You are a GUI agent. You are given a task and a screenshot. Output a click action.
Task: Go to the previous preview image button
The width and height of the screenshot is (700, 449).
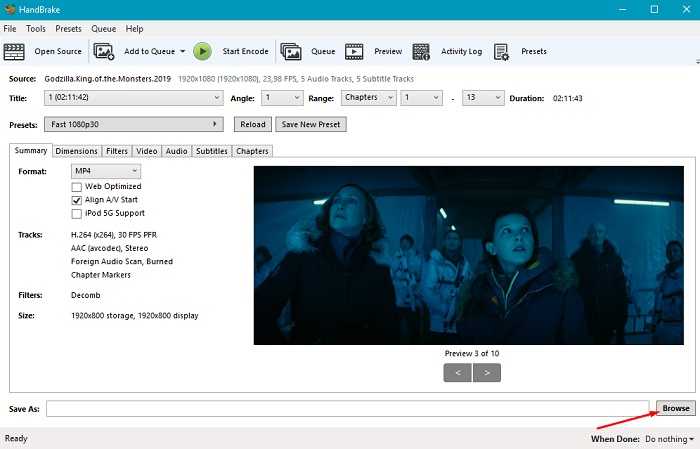pos(458,373)
